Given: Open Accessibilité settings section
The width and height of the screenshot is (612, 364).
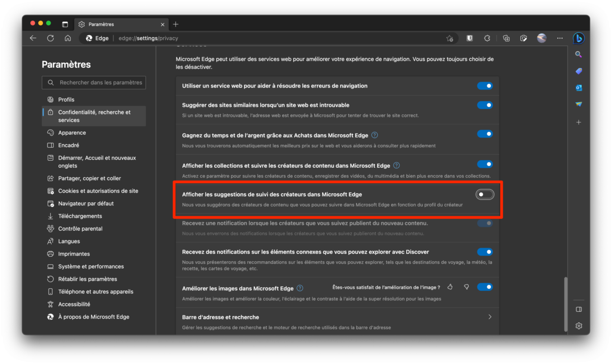Looking at the screenshot, I should (x=94, y=304).
